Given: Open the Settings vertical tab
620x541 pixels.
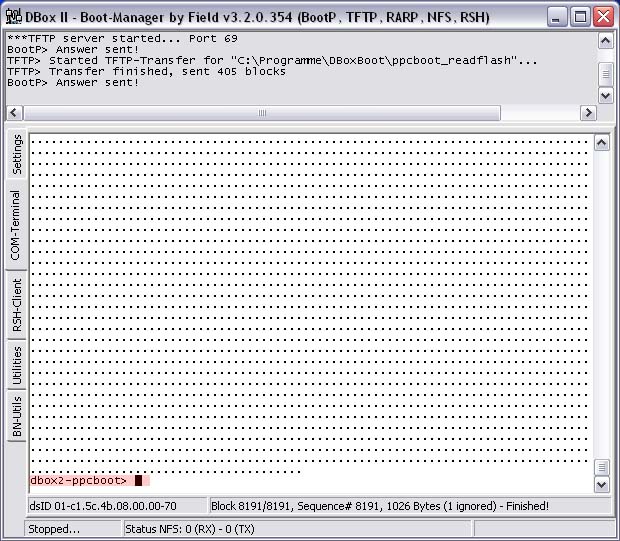Looking at the screenshot, I should 17,154.
